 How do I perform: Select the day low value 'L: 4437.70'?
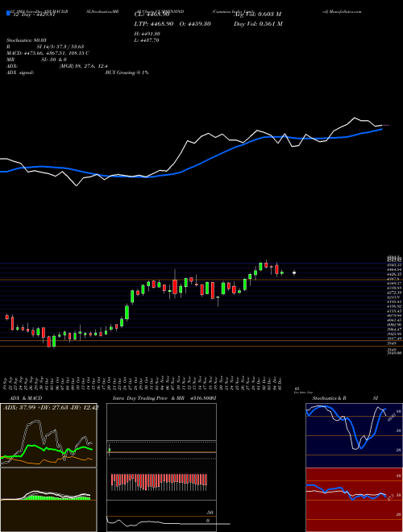pos(147,40)
